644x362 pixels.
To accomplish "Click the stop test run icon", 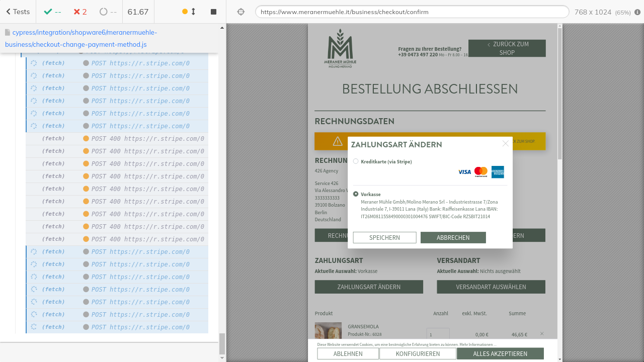I will pyautogui.click(x=213, y=12).
